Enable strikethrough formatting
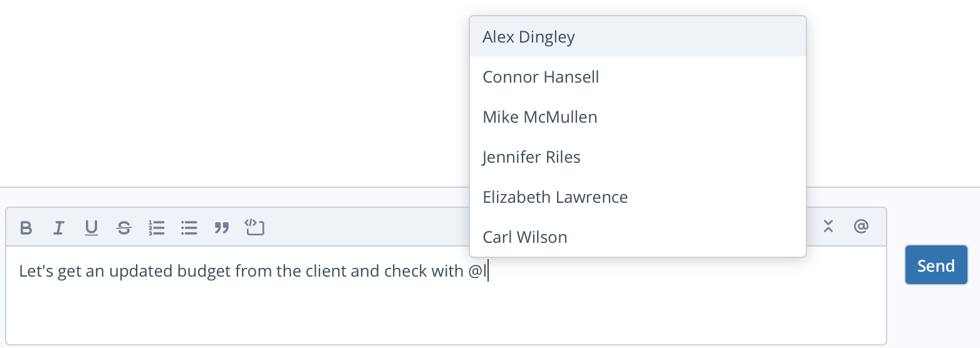This screenshot has width=980, height=348. tap(124, 228)
